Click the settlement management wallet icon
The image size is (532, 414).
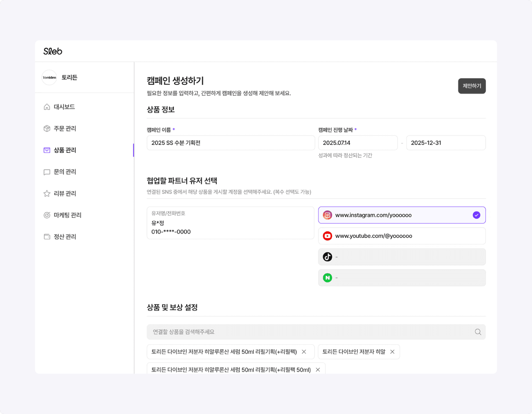47,237
